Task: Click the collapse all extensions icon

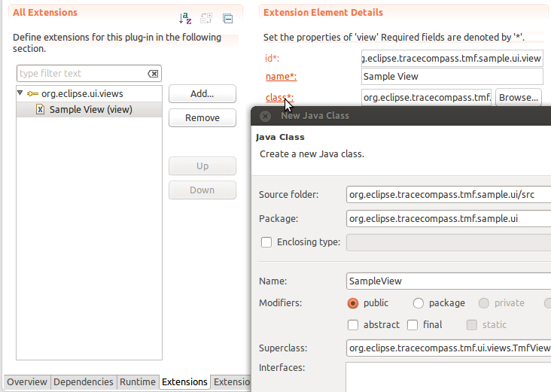Action: (227, 19)
